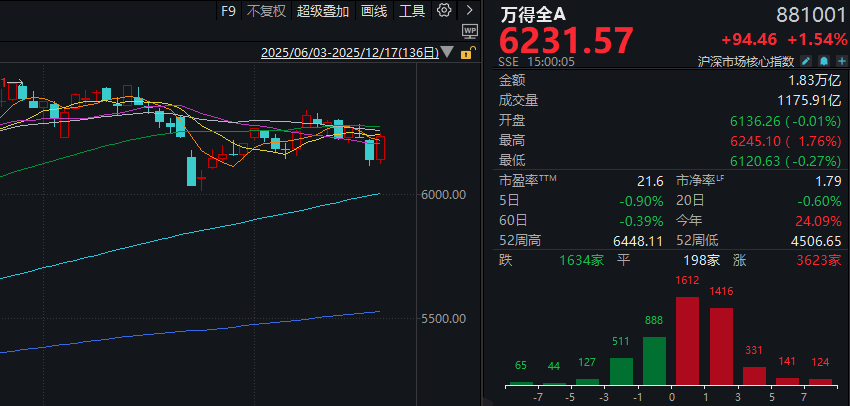850x406 pixels.
Task: Click the plus icon to add watchlist
Action: 839,61
